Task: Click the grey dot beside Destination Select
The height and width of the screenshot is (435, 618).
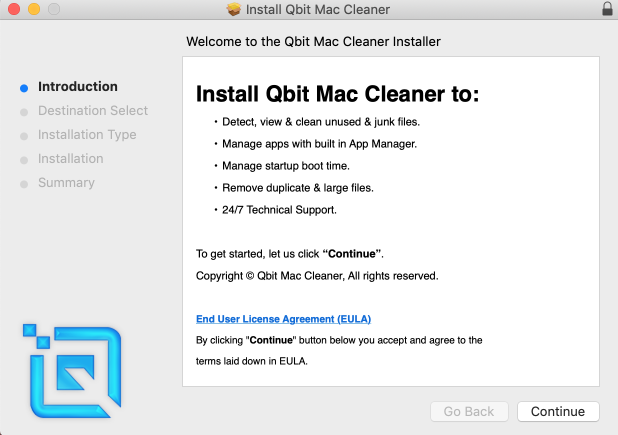Action: tap(25, 111)
